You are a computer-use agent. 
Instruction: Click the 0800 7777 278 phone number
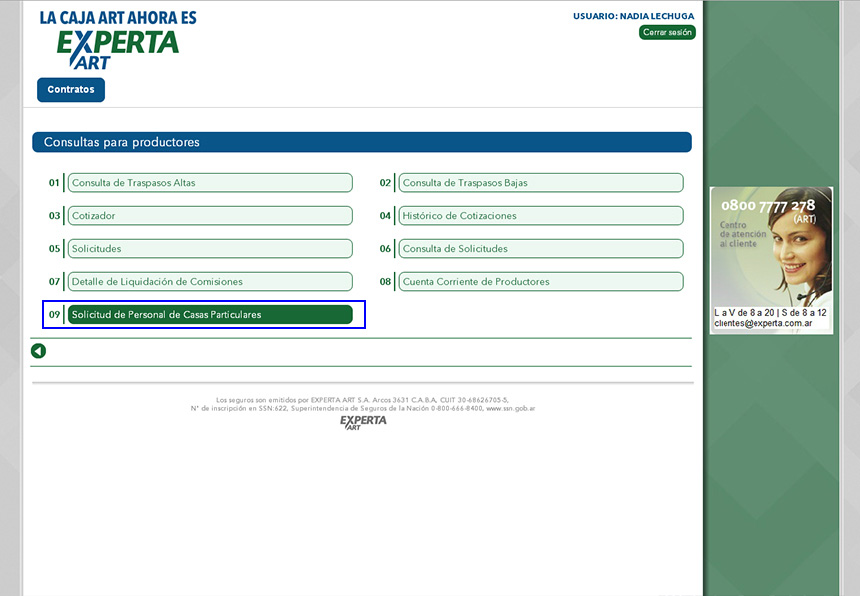pos(768,206)
